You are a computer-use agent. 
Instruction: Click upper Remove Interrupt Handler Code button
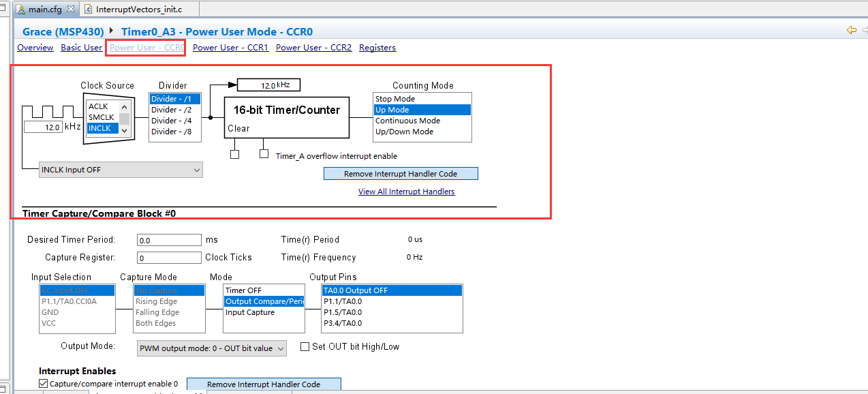click(x=401, y=174)
